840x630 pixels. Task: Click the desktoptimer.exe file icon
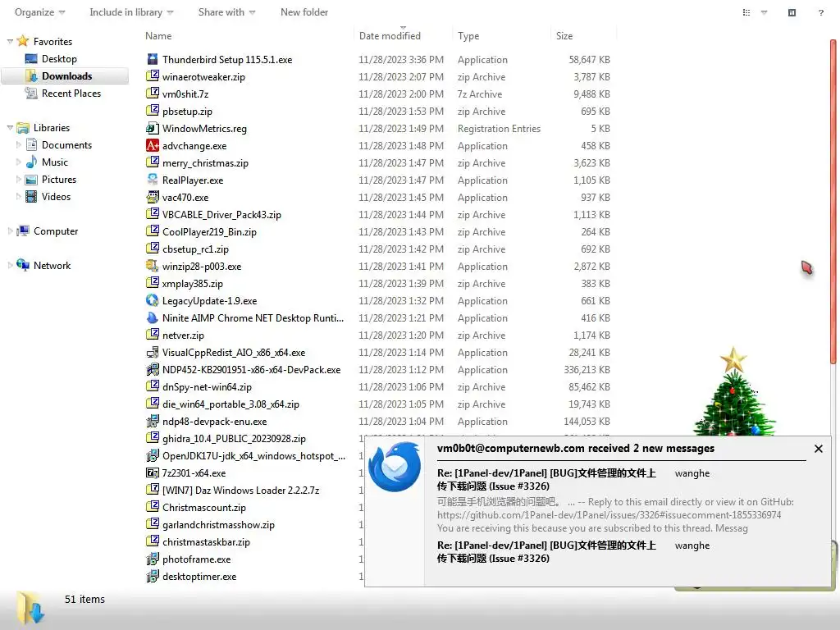click(x=153, y=576)
